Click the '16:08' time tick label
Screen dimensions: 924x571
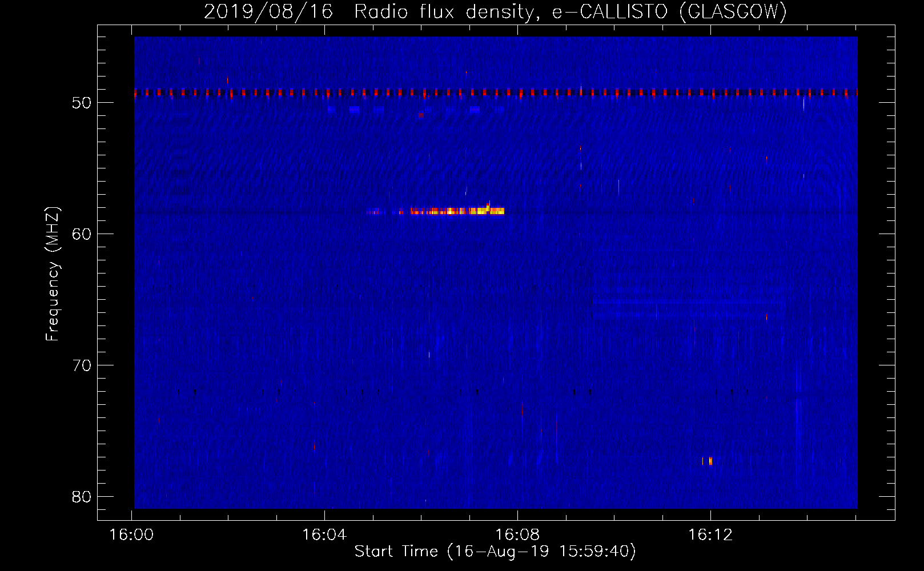[x=517, y=535]
